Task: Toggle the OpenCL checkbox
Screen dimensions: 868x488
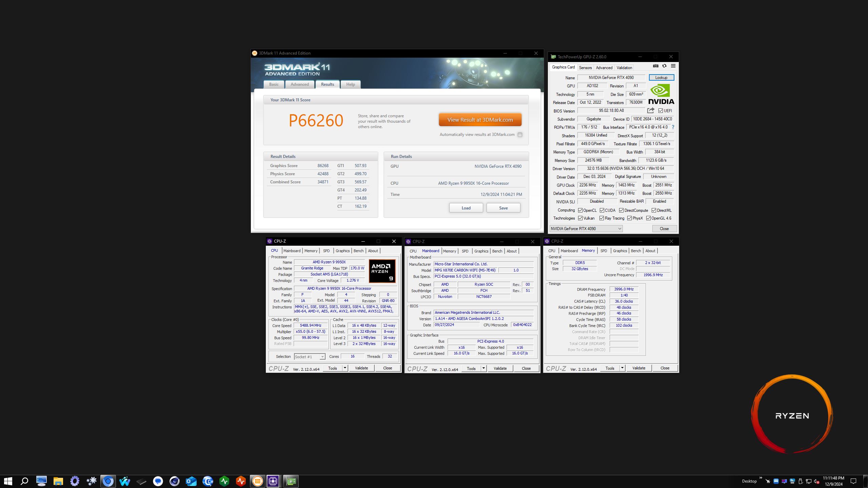Action: point(580,210)
